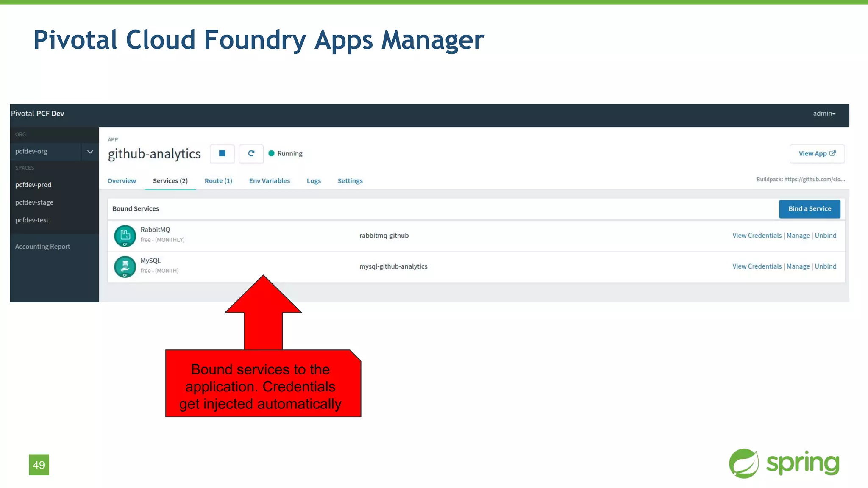868x488 pixels.
Task: Switch to the Settings tab
Action: pos(350,181)
